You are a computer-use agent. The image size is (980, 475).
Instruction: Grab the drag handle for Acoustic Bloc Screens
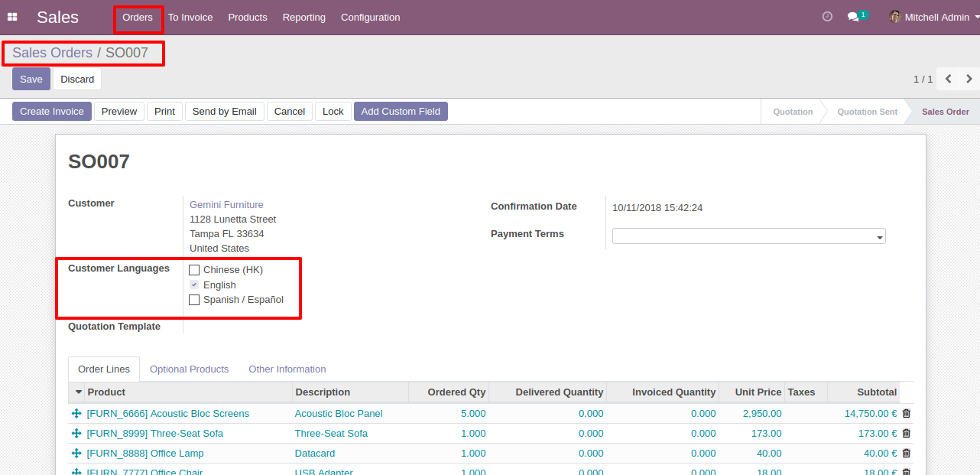click(x=76, y=414)
